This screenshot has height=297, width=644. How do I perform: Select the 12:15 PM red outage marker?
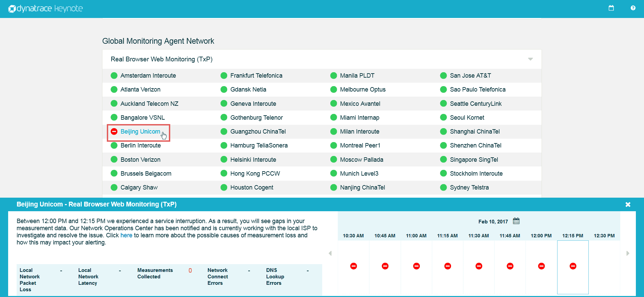573,266
